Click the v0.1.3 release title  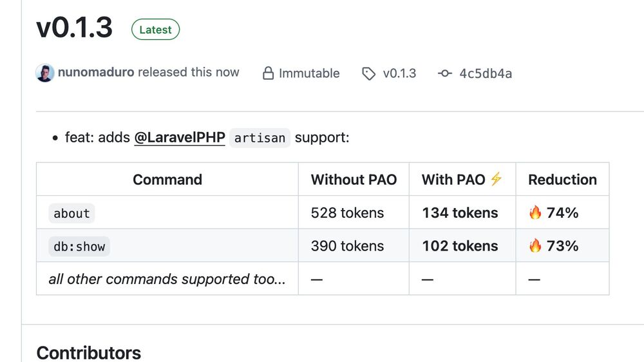click(x=75, y=28)
